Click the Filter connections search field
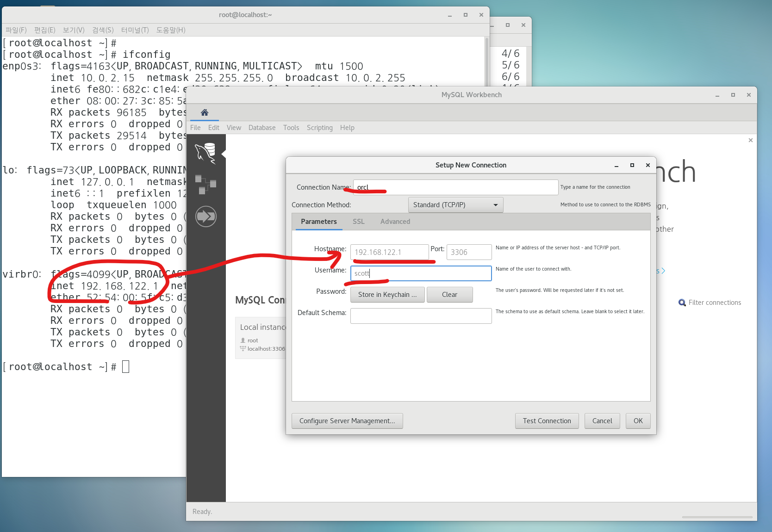772x532 pixels. [715, 303]
